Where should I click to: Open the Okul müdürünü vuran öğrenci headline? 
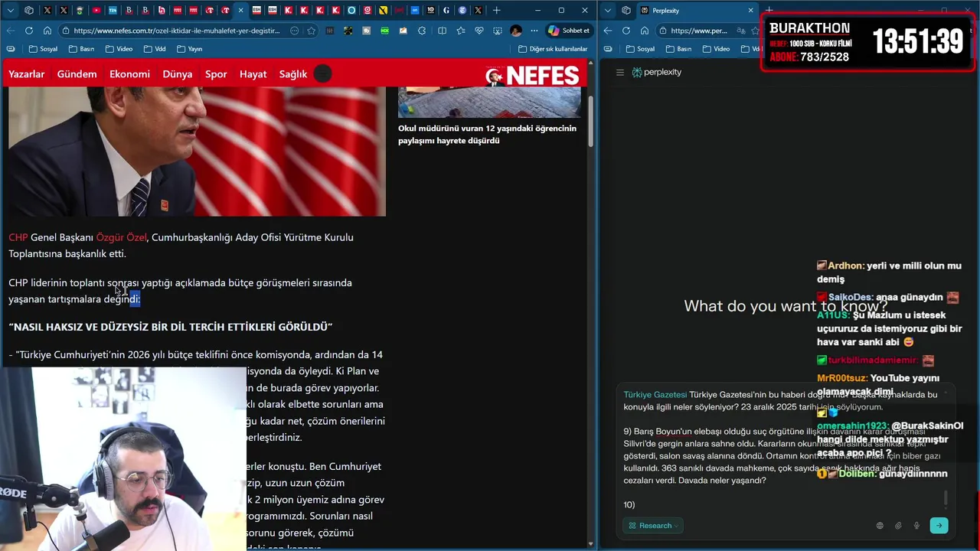coord(487,134)
